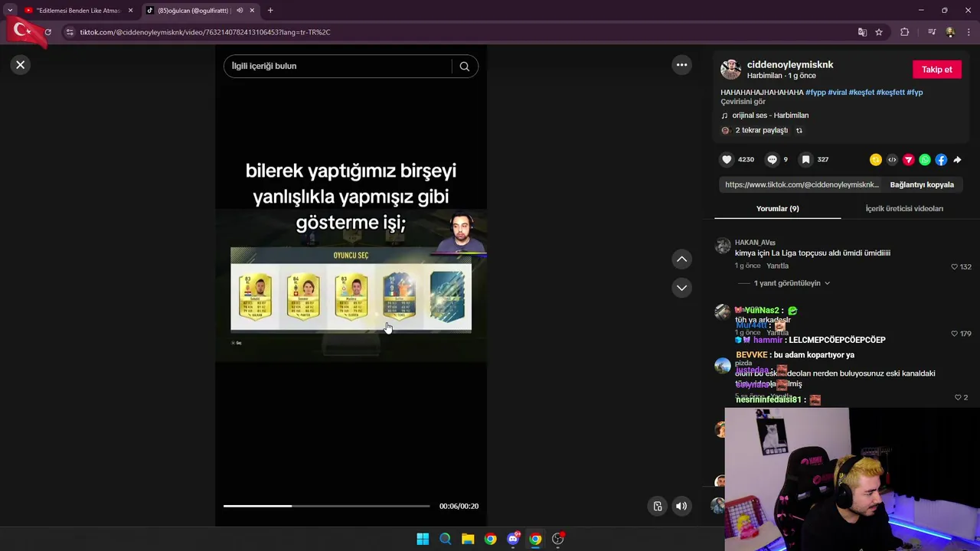Like the comment showing 179 likes

tap(955, 334)
